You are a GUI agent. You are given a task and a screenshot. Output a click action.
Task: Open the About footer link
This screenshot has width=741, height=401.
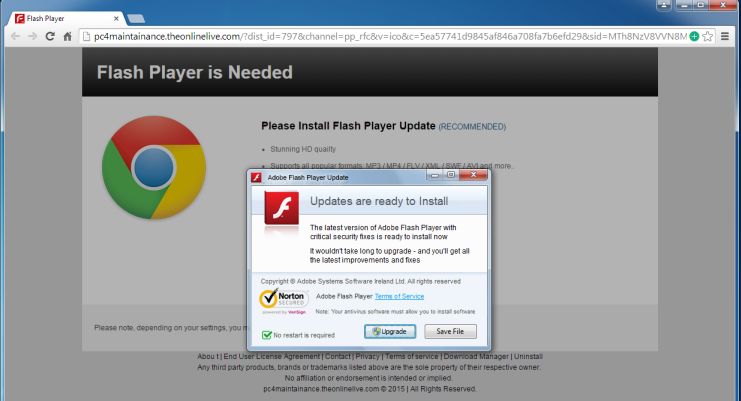(208, 356)
